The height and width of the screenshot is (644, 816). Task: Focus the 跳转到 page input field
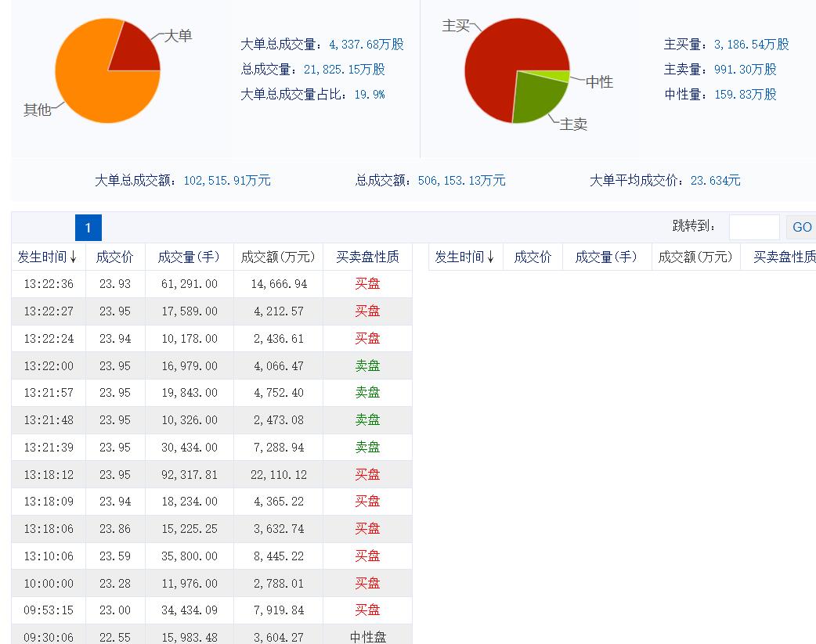pos(754,228)
